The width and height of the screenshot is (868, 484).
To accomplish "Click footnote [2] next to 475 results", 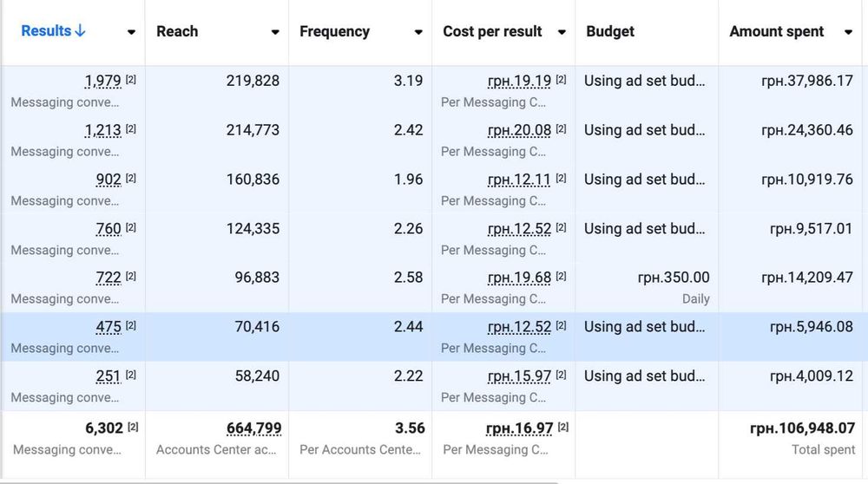I will pyautogui.click(x=131, y=326).
